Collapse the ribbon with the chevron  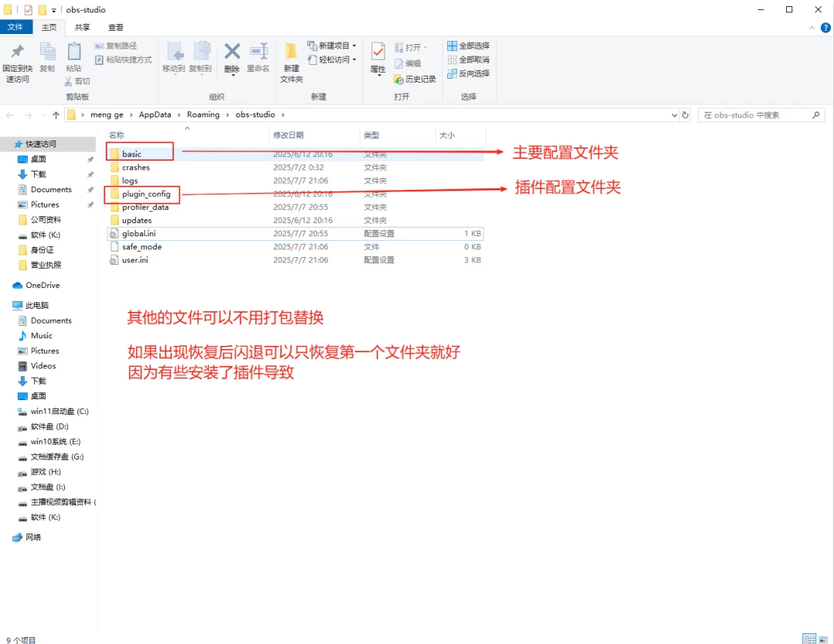(x=812, y=28)
